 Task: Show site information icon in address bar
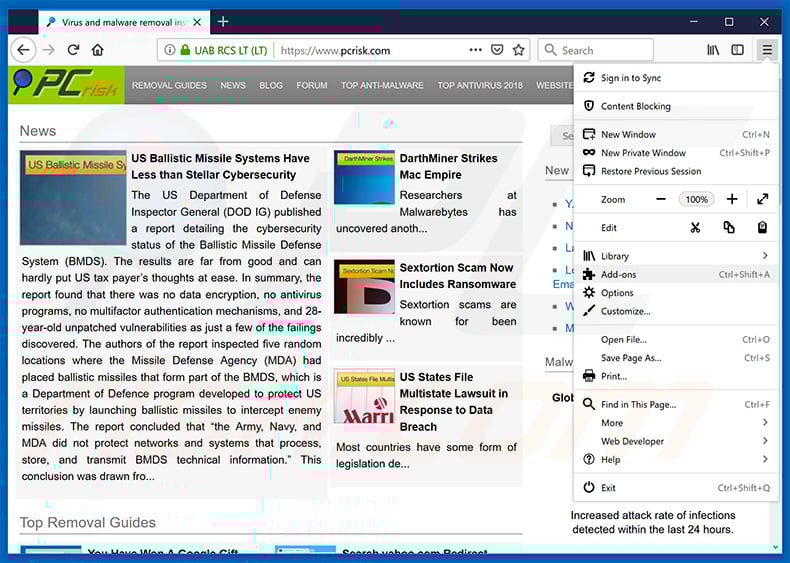pyautogui.click(x=170, y=50)
